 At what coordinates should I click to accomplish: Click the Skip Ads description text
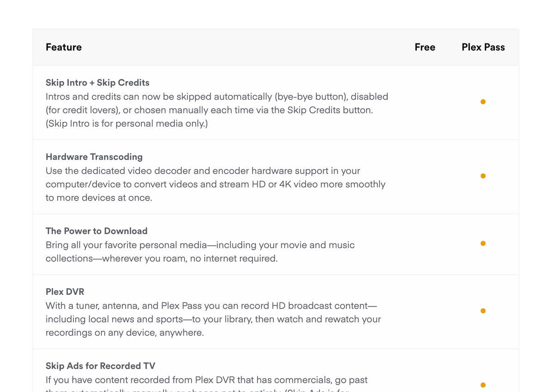207,384
